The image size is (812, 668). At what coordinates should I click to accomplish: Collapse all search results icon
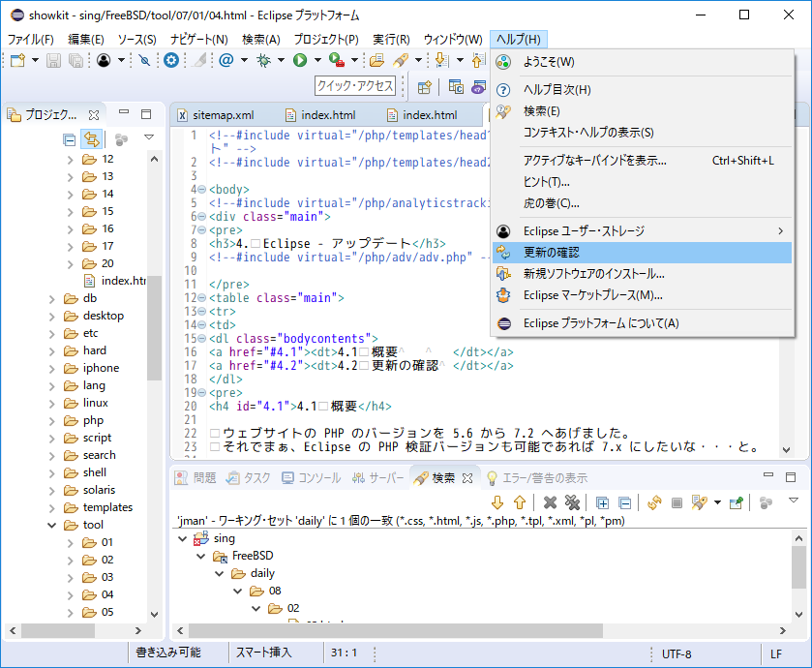pos(625,502)
